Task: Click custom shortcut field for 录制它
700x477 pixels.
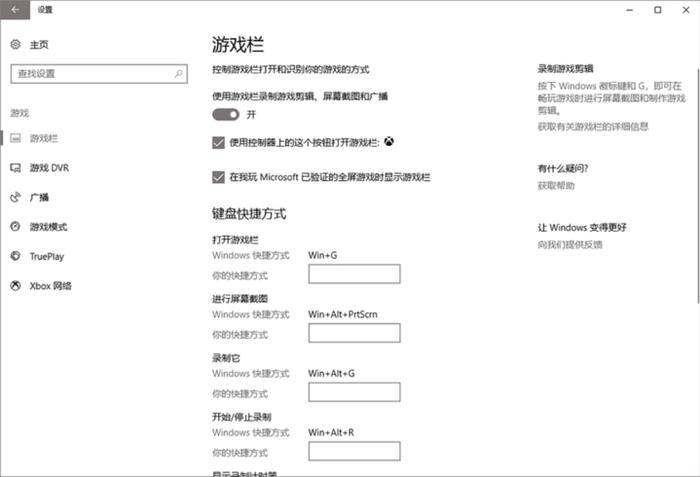Action: tap(354, 392)
